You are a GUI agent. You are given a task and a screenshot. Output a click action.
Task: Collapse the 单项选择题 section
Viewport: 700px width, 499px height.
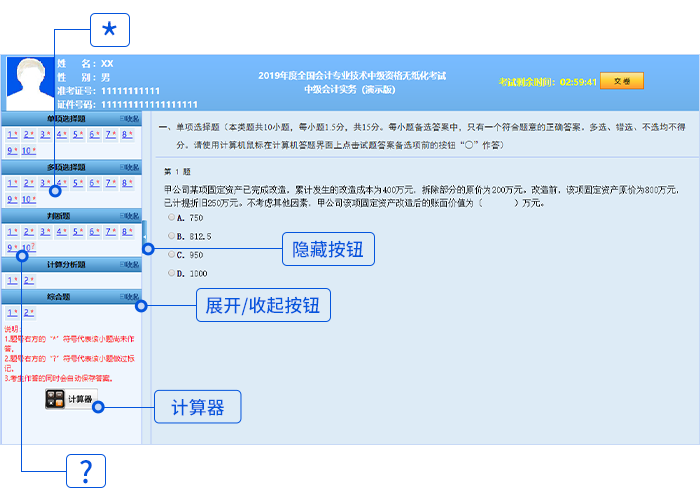coord(131,119)
